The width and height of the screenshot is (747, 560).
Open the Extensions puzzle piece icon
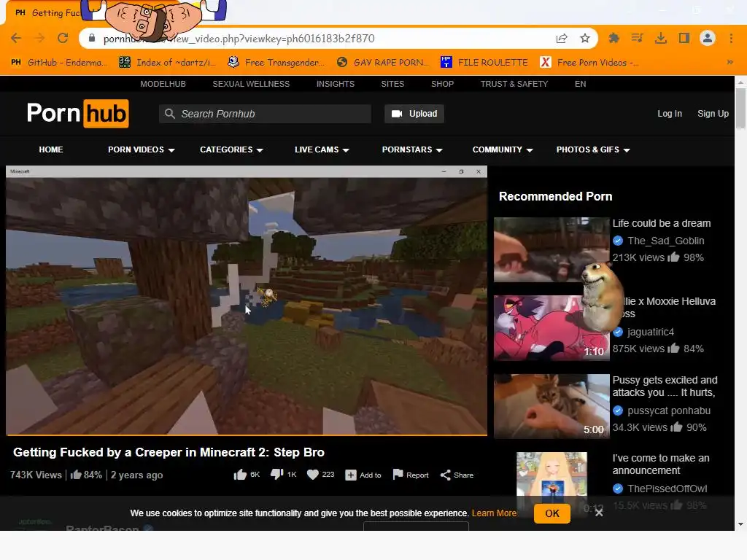pyautogui.click(x=614, y=38)
